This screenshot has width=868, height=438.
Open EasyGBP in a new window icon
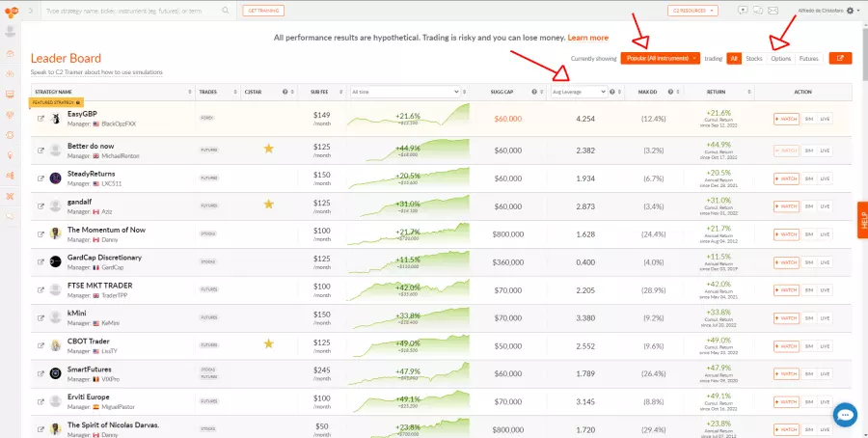click(41, 119)
